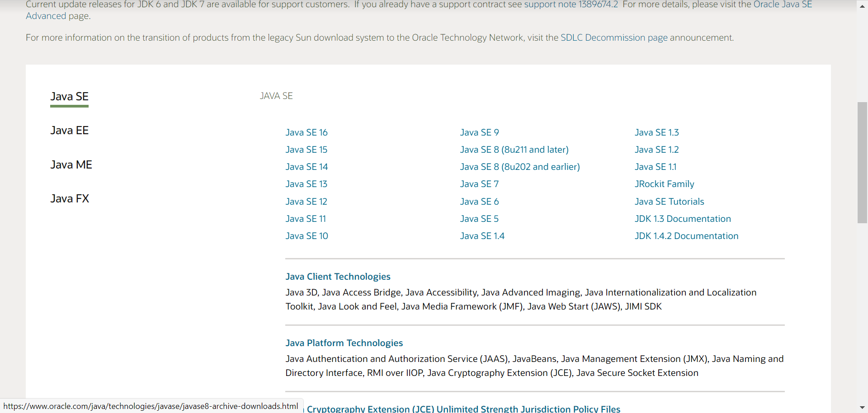This screenshot has width=868, height=413.
Task: Click the Java 3D description text line
Action: click(521, 292)
